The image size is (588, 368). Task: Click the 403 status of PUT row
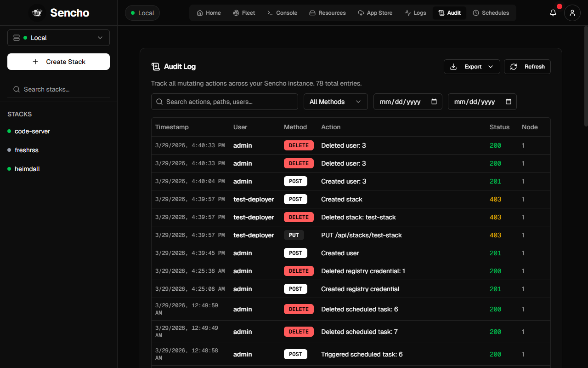(495, 235)
